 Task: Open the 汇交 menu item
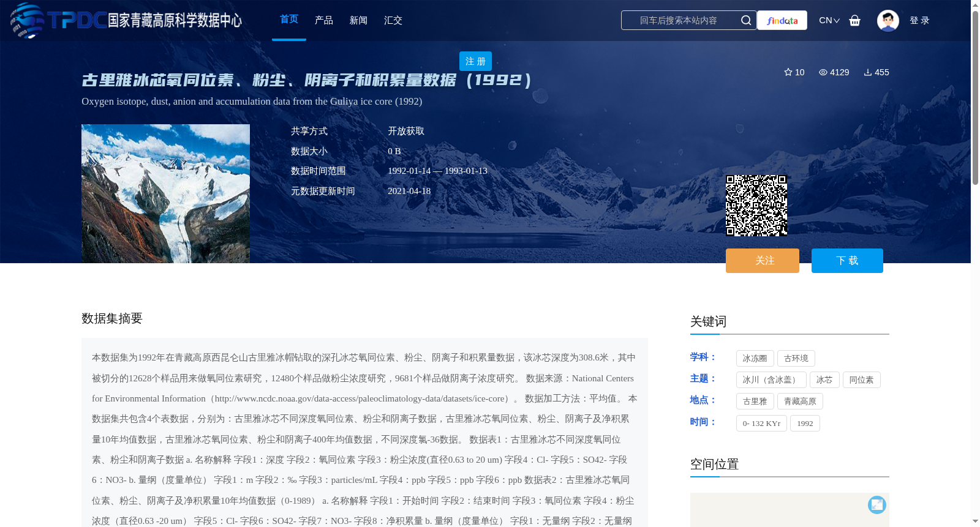click(x=393, y=20)
